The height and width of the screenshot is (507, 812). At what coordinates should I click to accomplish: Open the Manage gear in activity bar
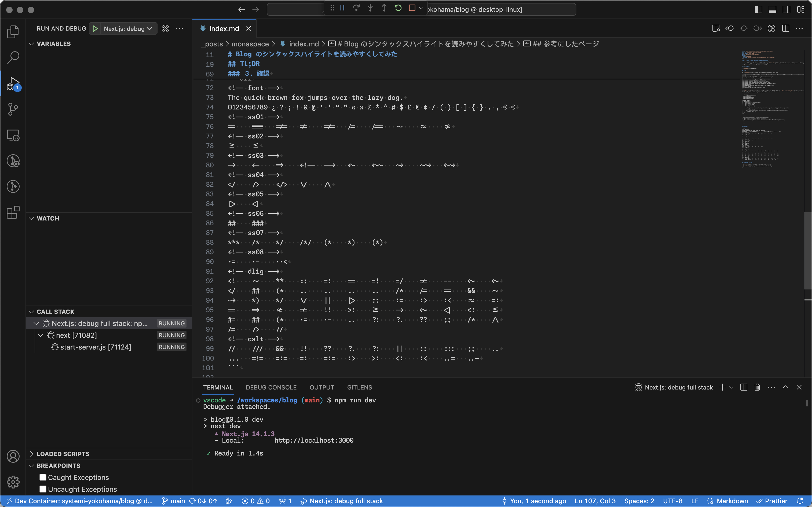tap(13, 482)
